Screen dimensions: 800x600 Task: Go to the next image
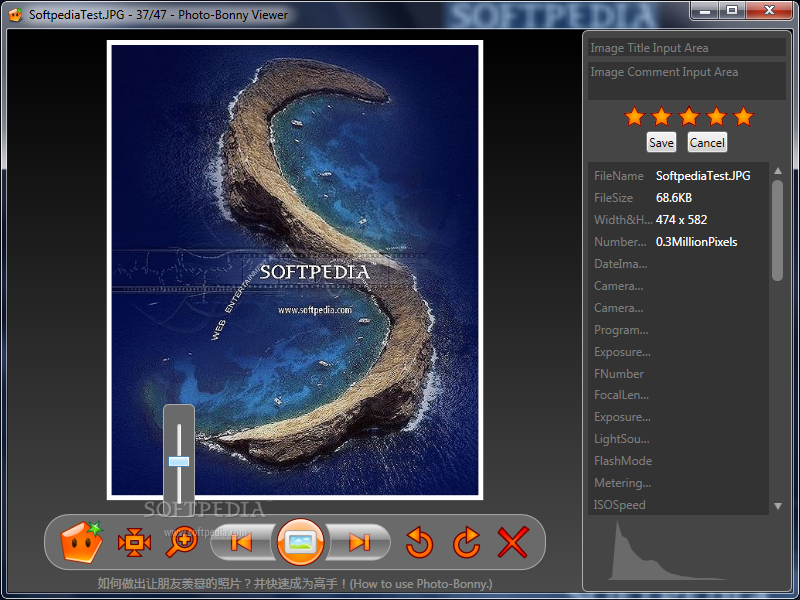[x=359, y=542]
